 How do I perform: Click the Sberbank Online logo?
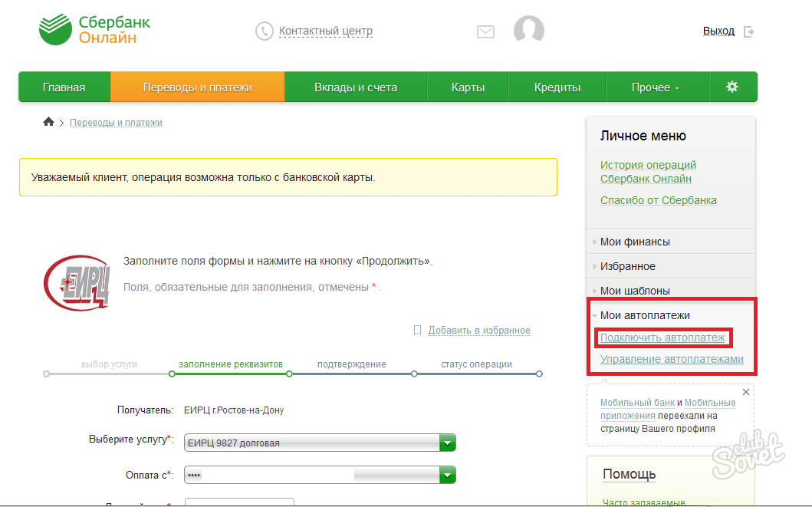(x=94, y=29)
